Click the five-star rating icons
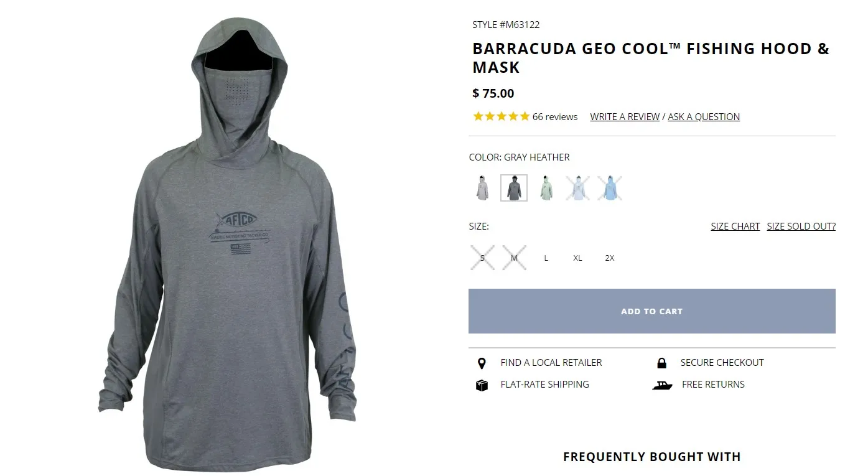This screenshot has height=476, width=868. [501, 116]
